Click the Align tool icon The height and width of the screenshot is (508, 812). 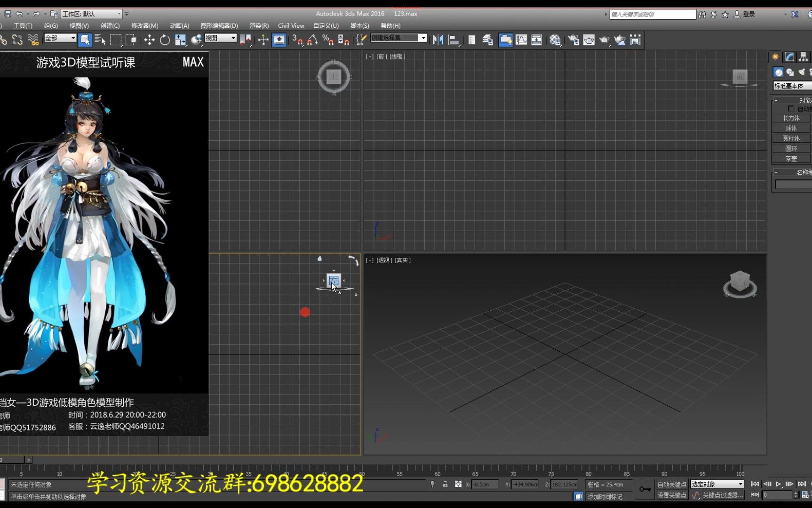coord(454,40)
